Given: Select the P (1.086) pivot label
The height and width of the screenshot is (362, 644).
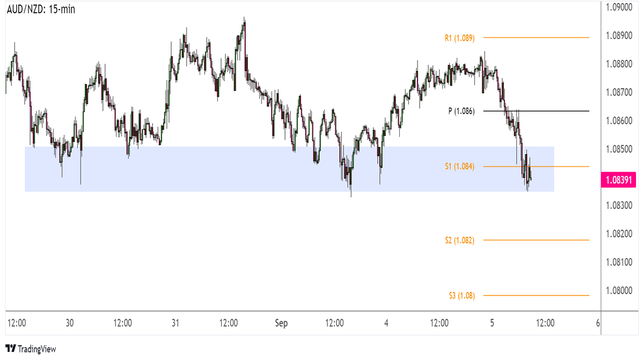Looking at the screenshot, I should click(x=461, y=111).
